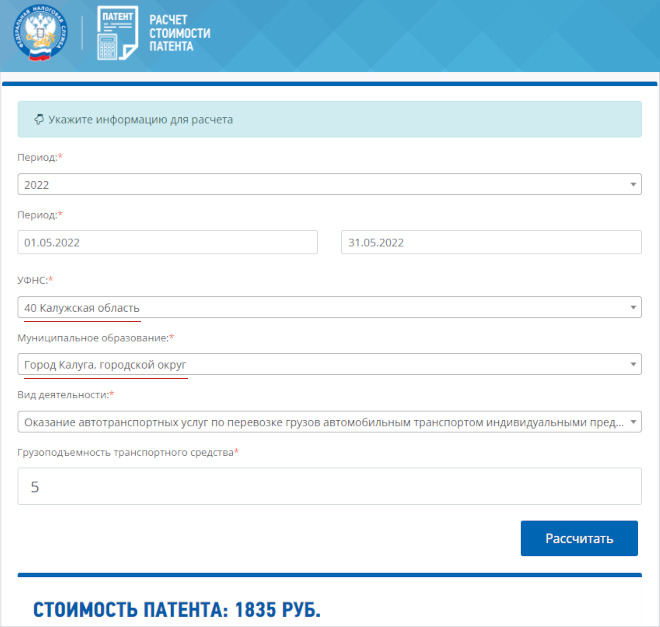Screen dimensions: 660x627
Task: Click the pointing hand icon in info banner
Action: tap(39, 120)
